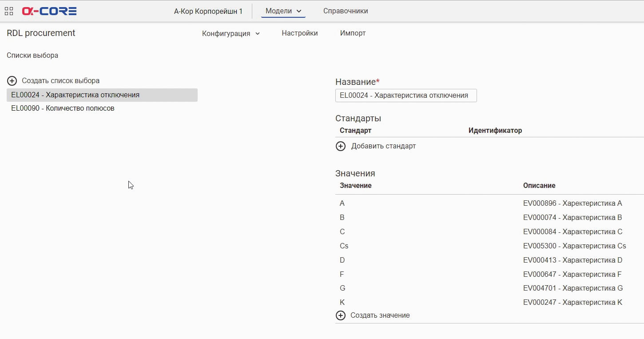Image resolution: width=644 pixels, height=339 pixels.
Task: Click description EV004701 - Характеристика G
Action: 573,288
